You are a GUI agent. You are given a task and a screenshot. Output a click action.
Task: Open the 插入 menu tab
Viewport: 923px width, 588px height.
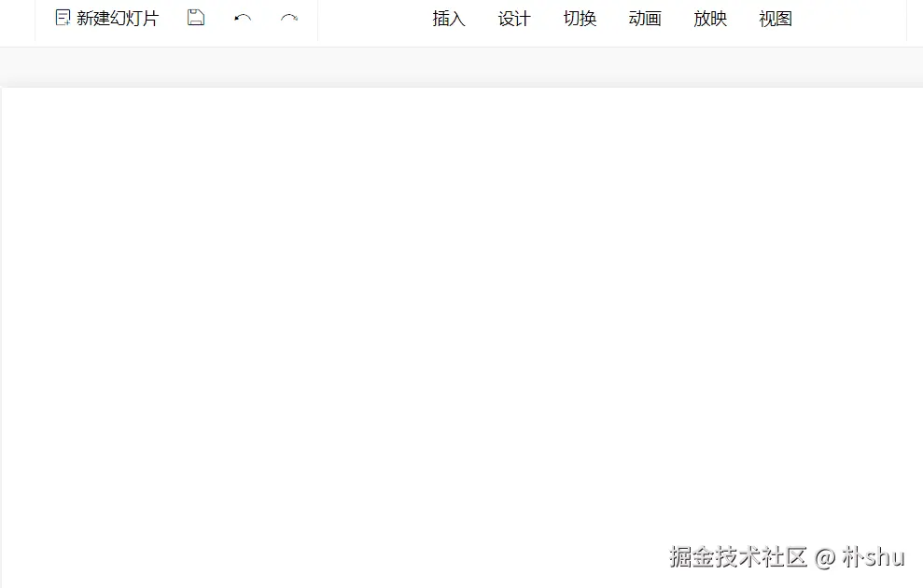pyautogui.click(x=449, y=19)
